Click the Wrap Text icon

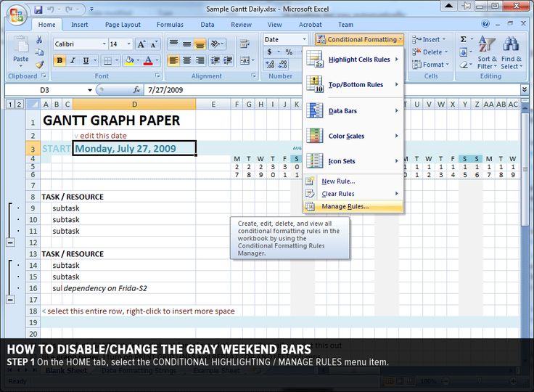tap(245, 44)
